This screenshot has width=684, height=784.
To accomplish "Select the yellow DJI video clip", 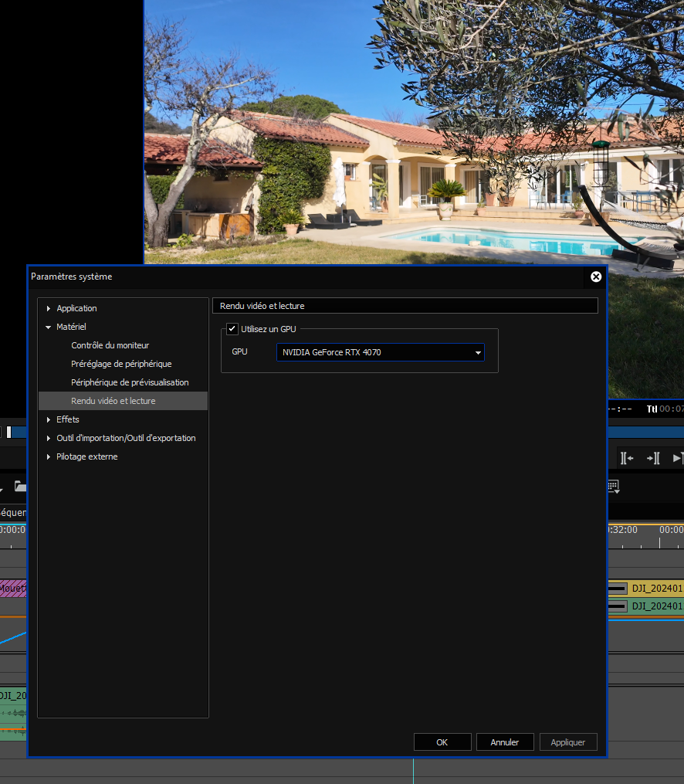I will click(x=656, y=588).
